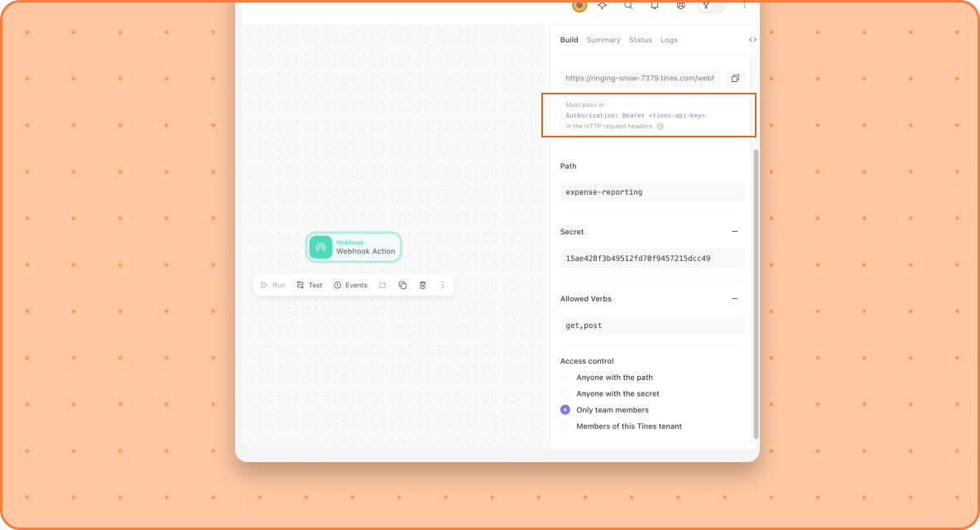980x530 pixels.
Task: Switch to the Logs tab
Action: point(669,40)
